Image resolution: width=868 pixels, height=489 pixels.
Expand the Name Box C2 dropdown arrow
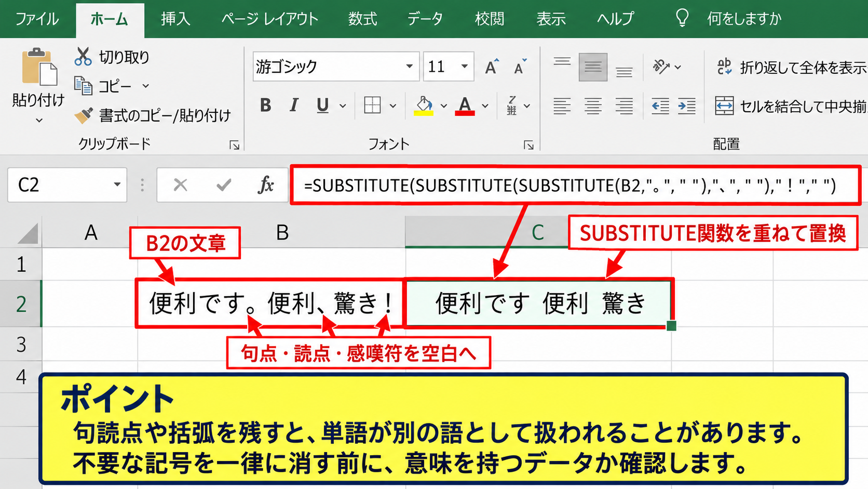click(x=117, y=184)
